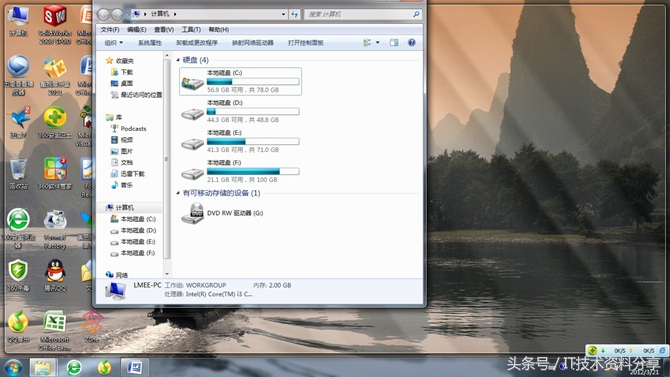Select the Kuwo Music Box 2011 icon
The image size is (670, 377).
click(55, 76)
